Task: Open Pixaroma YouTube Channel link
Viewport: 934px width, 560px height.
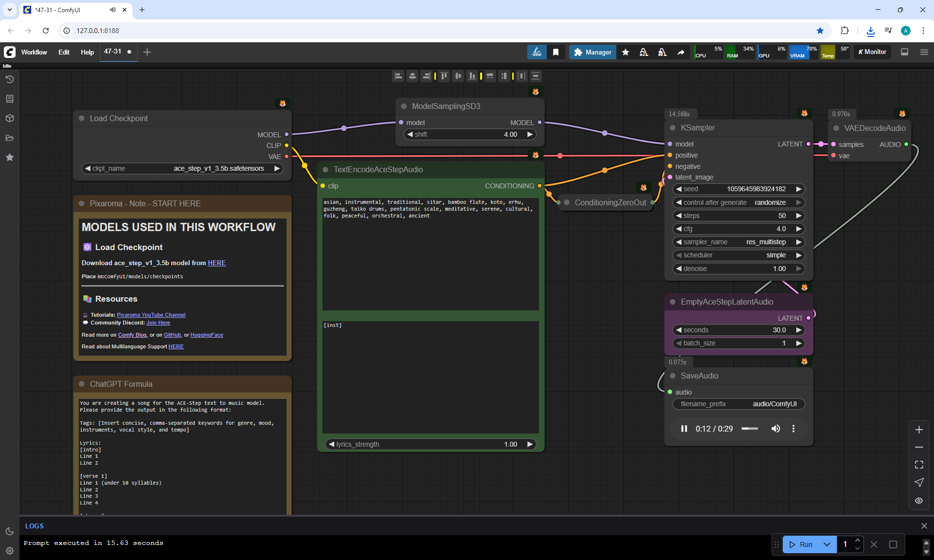Action: pos(151,315)
